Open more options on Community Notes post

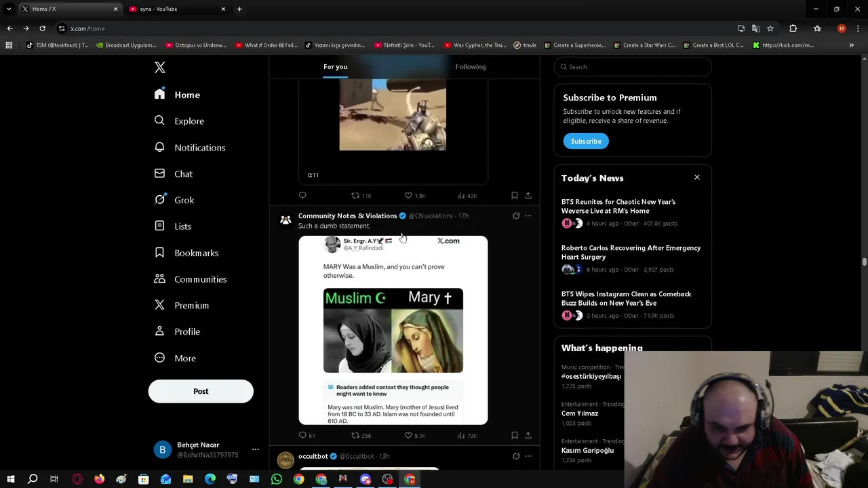528,216
